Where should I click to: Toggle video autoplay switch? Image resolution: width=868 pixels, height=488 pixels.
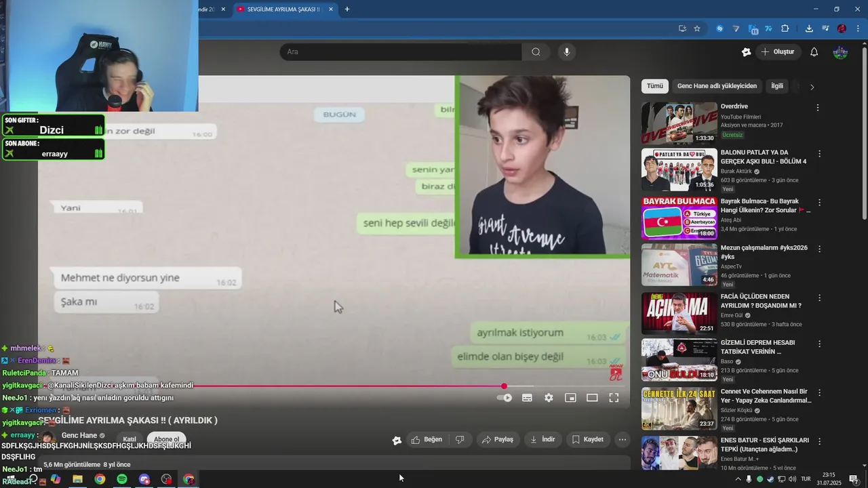(x=505, y=398)
